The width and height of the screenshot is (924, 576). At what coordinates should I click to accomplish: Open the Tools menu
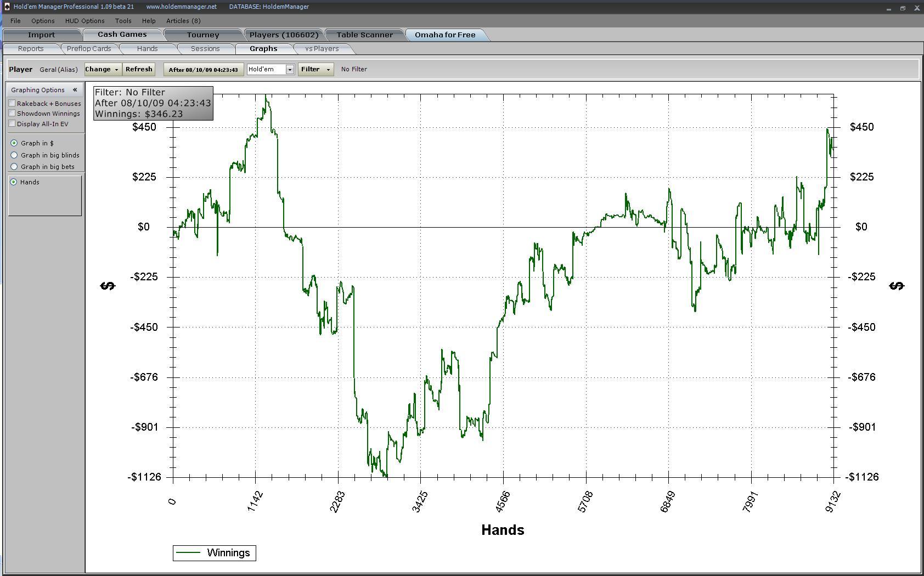(x=123, y=21)
